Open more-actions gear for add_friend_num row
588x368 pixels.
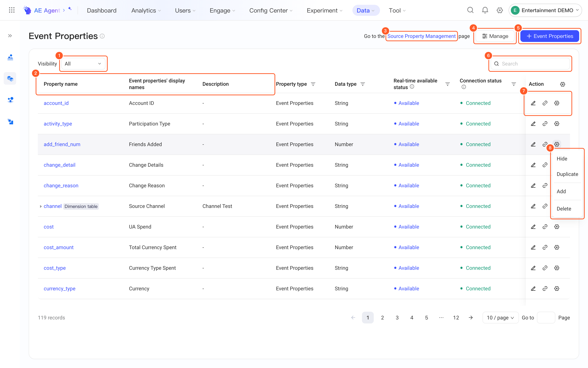pyautogui.click(x=557, y=144)
